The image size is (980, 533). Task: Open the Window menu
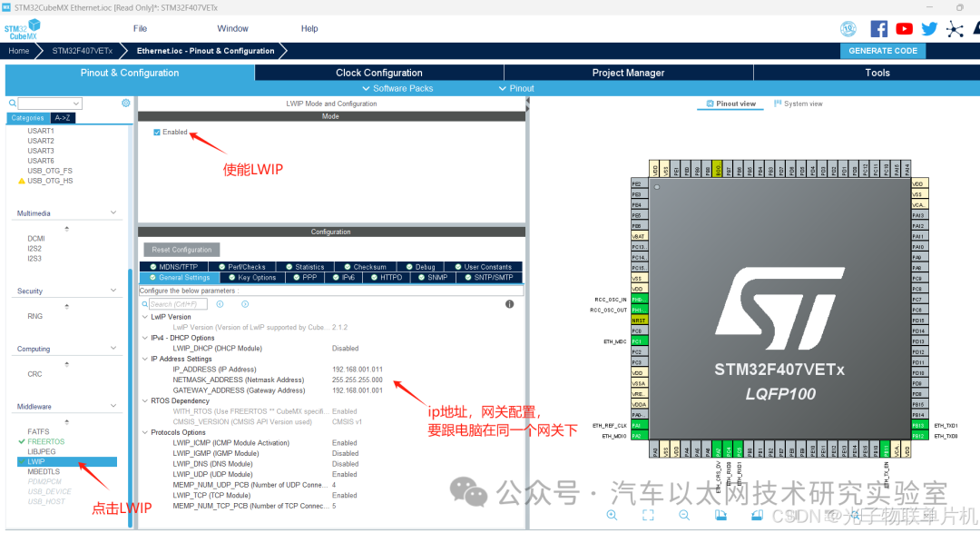click(x=232, y=28)
